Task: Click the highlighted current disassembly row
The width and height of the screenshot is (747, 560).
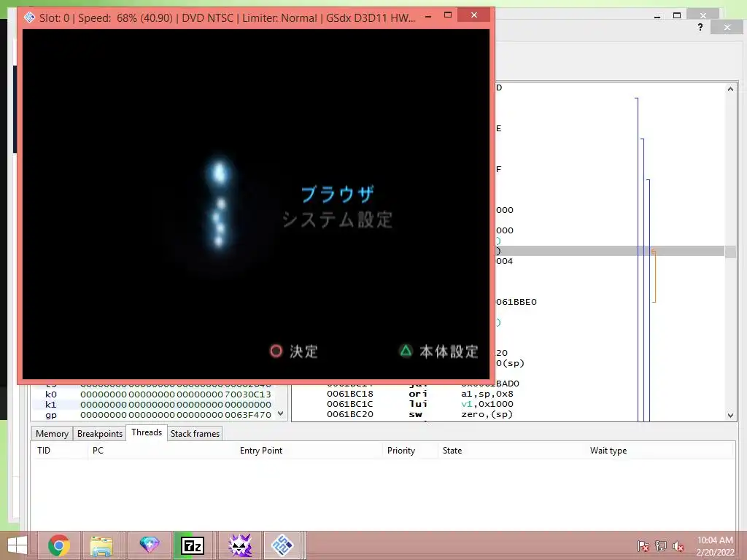Action: (610, 251)
